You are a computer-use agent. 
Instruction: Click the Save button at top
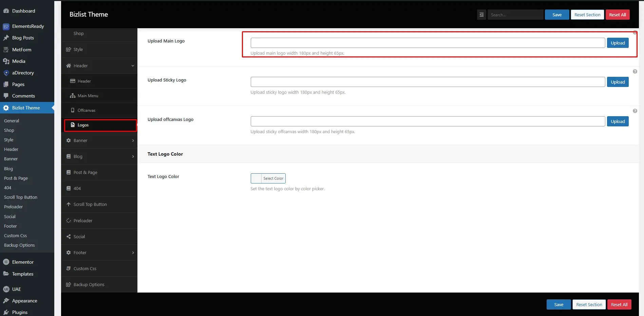[557, 15]
